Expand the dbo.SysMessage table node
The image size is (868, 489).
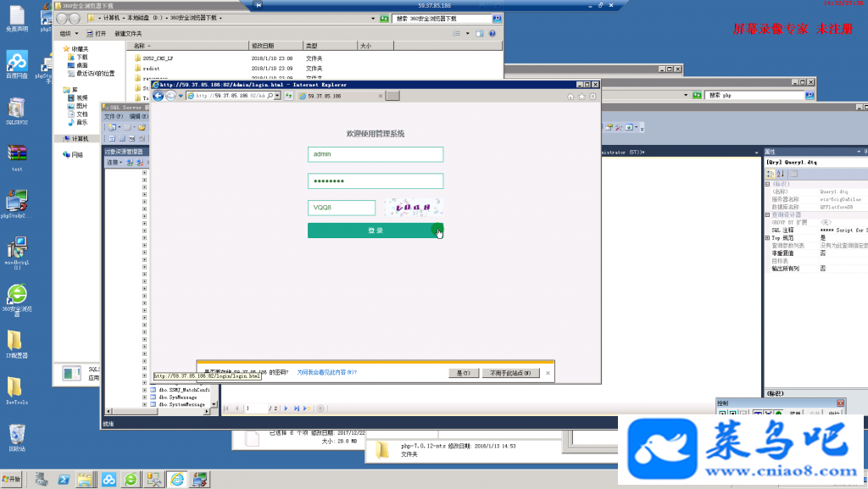pos(144,397)
